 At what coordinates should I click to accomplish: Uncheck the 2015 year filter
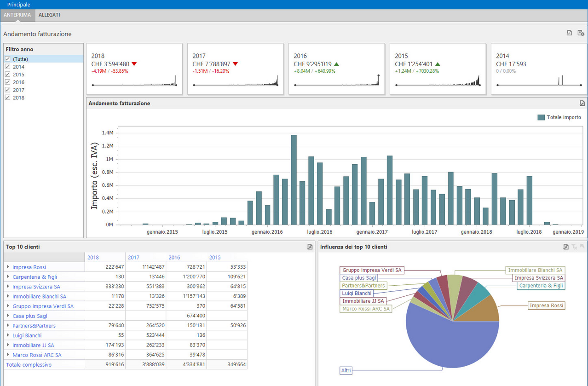[7, 75]
